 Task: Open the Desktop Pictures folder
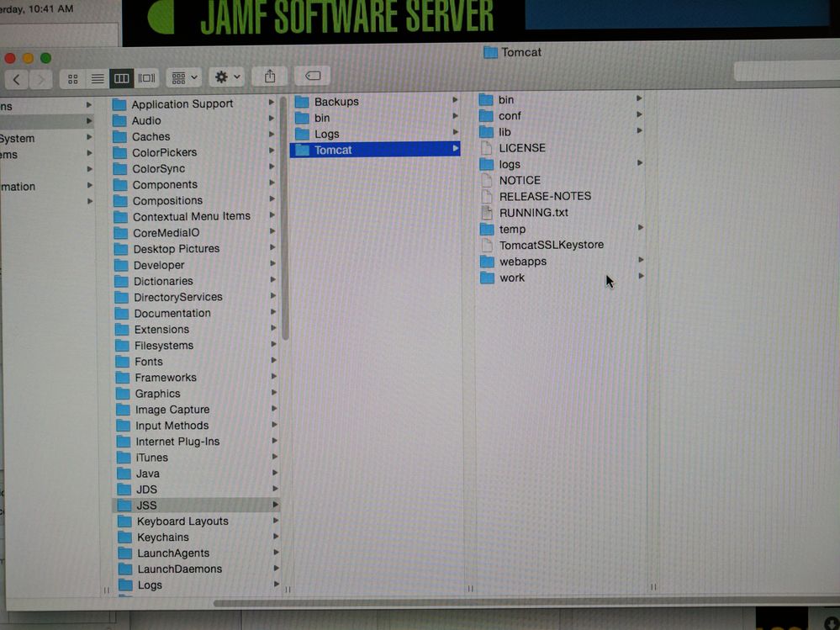coord(176,249)
